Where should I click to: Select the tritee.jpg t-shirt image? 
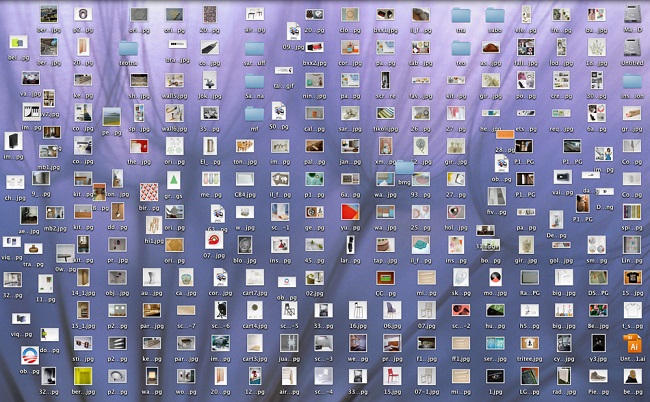pyautogui.click(x=530, y=343)
